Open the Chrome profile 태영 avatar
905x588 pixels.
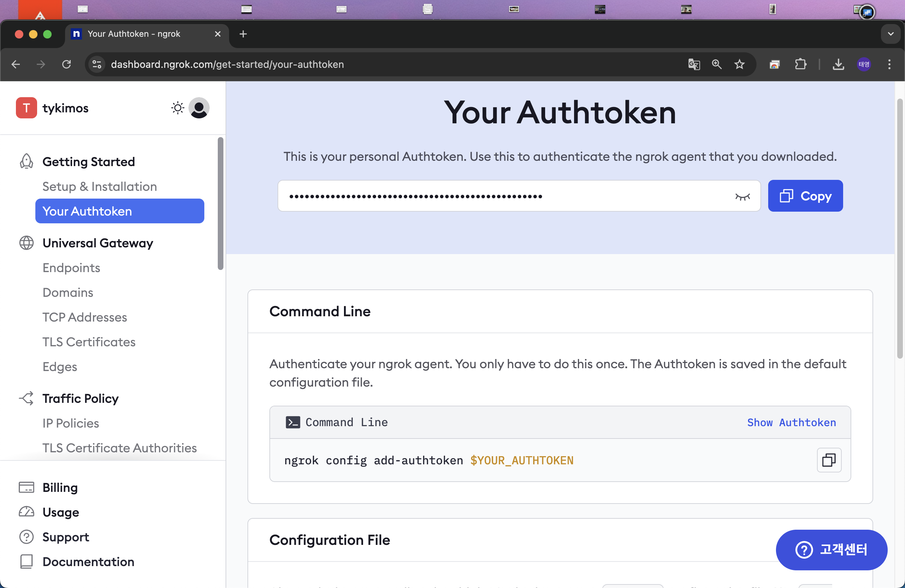[864, 64]
